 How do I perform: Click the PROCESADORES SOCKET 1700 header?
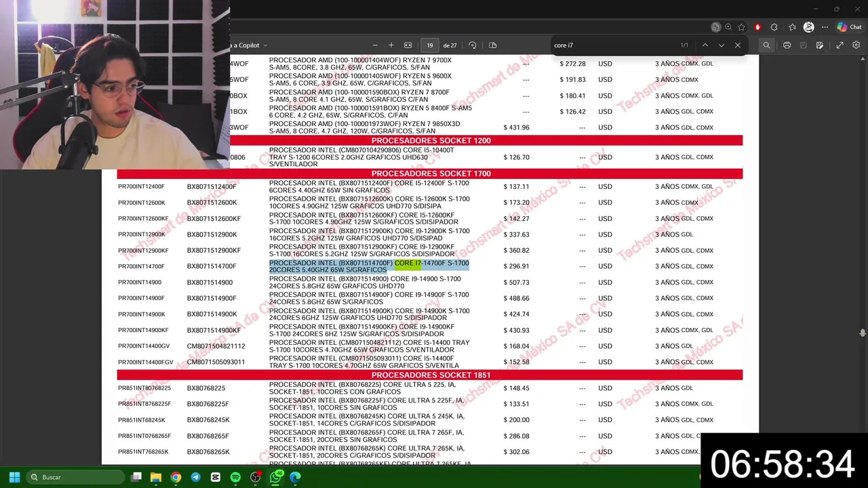[431, 174]
